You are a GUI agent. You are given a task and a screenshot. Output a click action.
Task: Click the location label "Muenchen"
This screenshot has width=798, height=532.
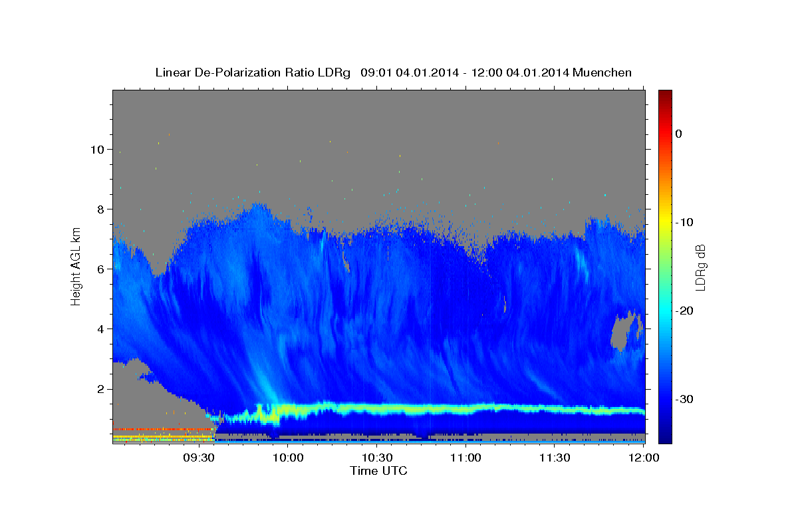click(602, 72)
